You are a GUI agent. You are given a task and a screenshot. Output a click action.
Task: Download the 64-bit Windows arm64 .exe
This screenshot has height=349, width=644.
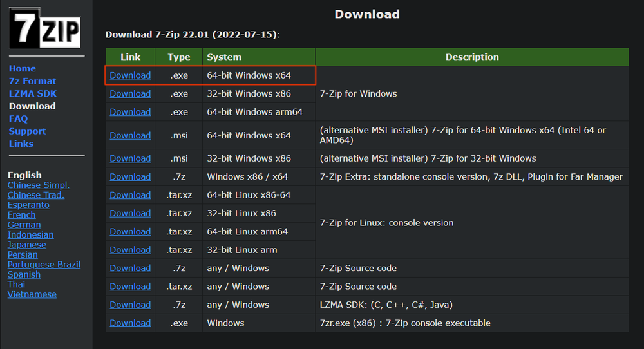coord(130,111)
